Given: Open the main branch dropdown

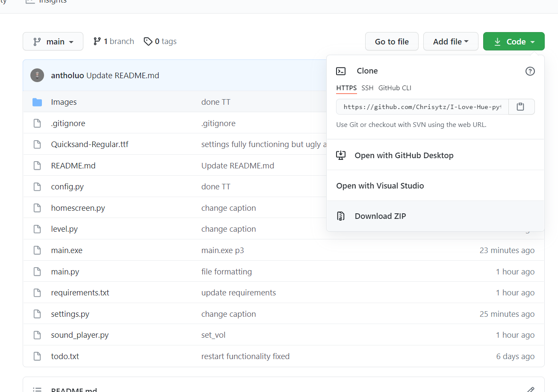Looking at the screenshot, I should pos(53,41).
